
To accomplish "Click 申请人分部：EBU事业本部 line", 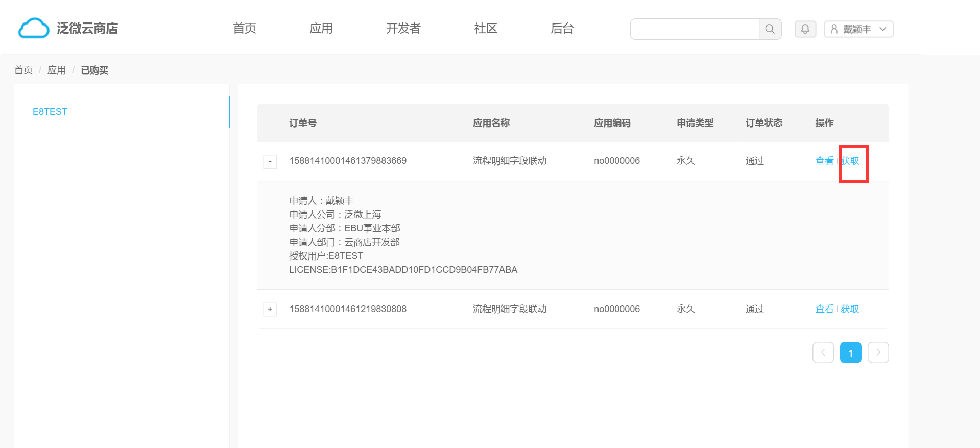I will [x=345, y=228].
